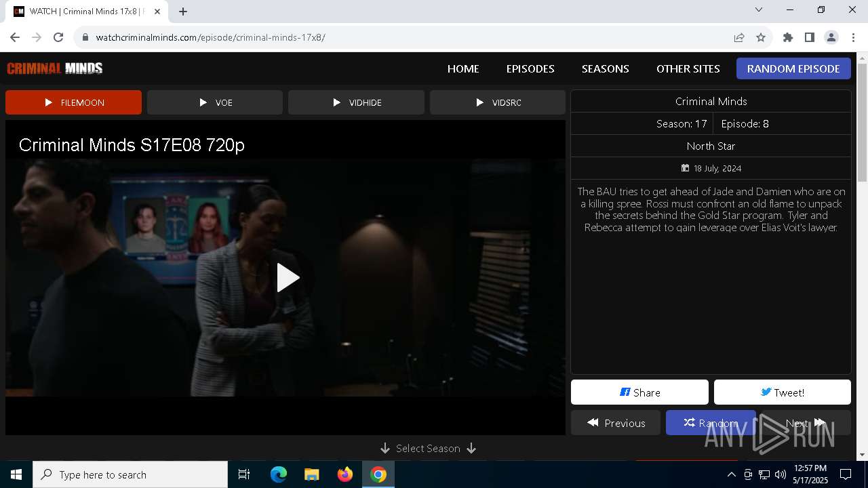Share the episode on Facebook
Screen dimensions: 868x488
639,392
